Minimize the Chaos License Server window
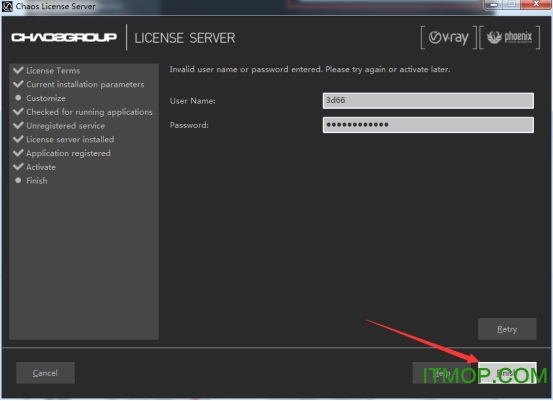The width and height of the screenshot is (553, 401). 494,4
